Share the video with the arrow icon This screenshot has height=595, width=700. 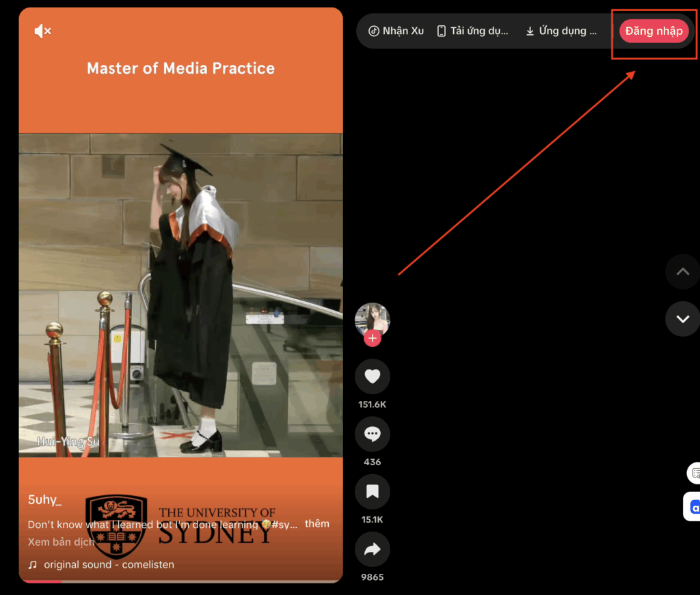[372, 550]
